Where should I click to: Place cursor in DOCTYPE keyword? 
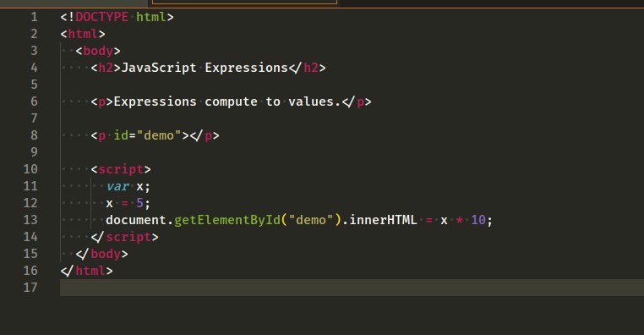point(102,17)
